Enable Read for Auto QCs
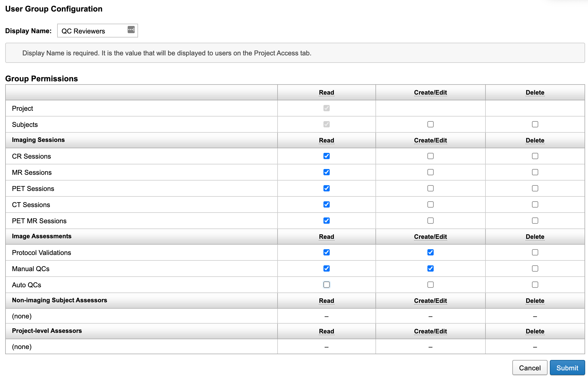The width and height of the screenshot is (588, 379). [x=326, y=285]
